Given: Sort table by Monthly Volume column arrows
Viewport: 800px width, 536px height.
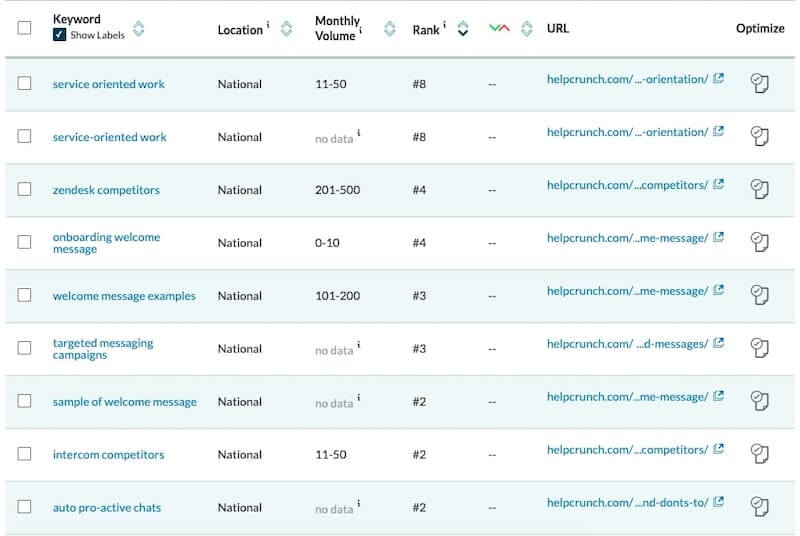Looking at the screenshot, I should [x=390, y=29].
